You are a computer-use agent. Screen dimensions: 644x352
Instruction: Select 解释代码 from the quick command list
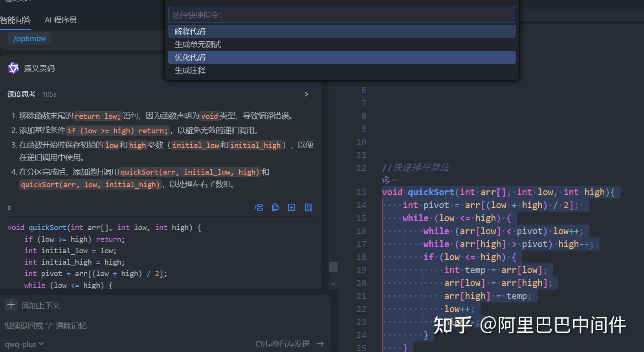click(342, 31)
